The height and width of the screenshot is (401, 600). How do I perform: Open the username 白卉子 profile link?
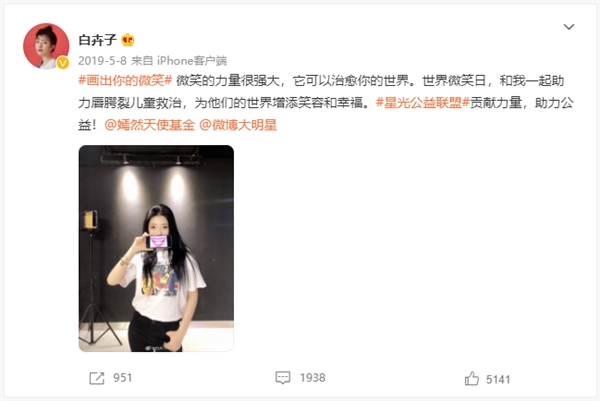click(97, 40)
